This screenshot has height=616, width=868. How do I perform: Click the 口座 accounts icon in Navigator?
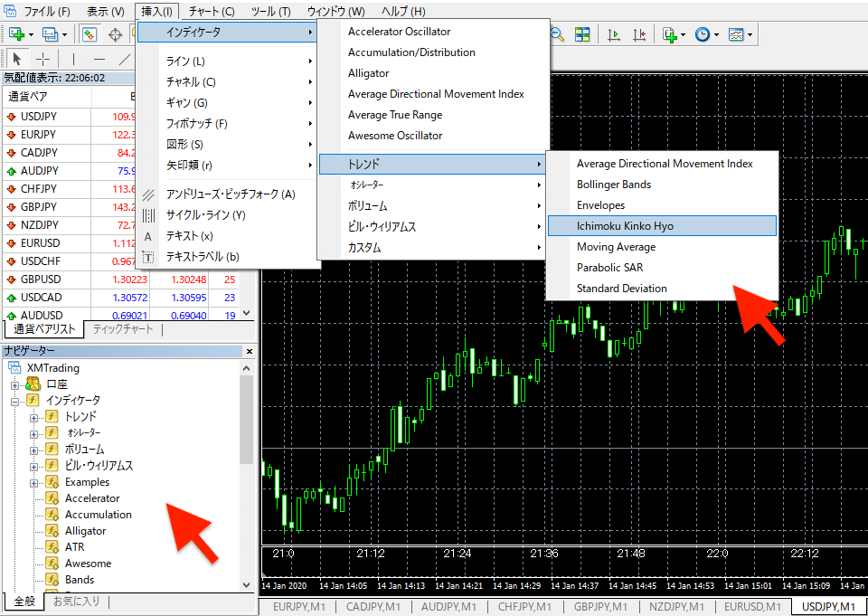click(33, 384)
